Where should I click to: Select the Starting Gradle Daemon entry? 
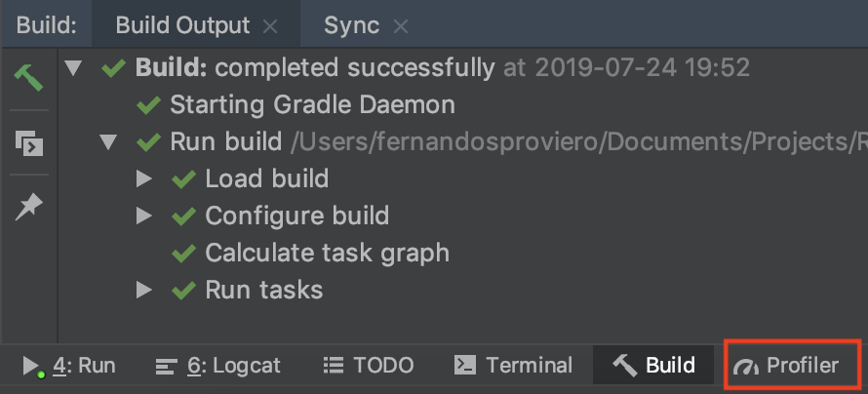[312, 104]
